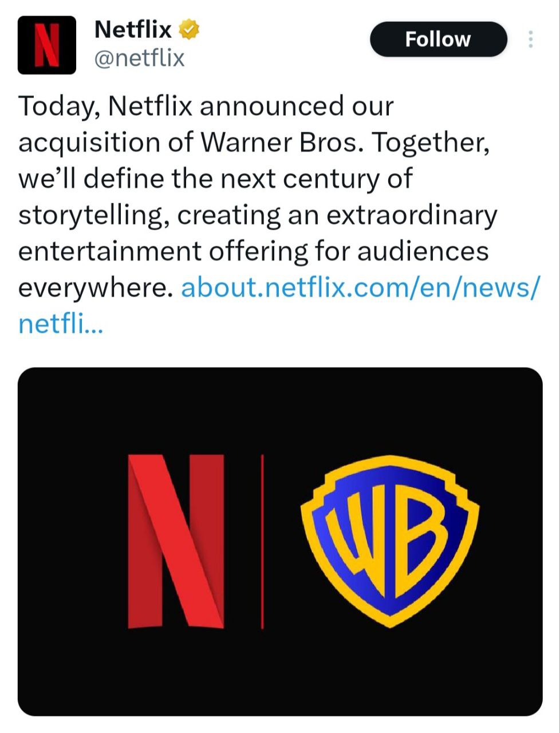This screenshot has height=733, width=560.
Task: Click the red vertical divider between logos
Action: 262,541
